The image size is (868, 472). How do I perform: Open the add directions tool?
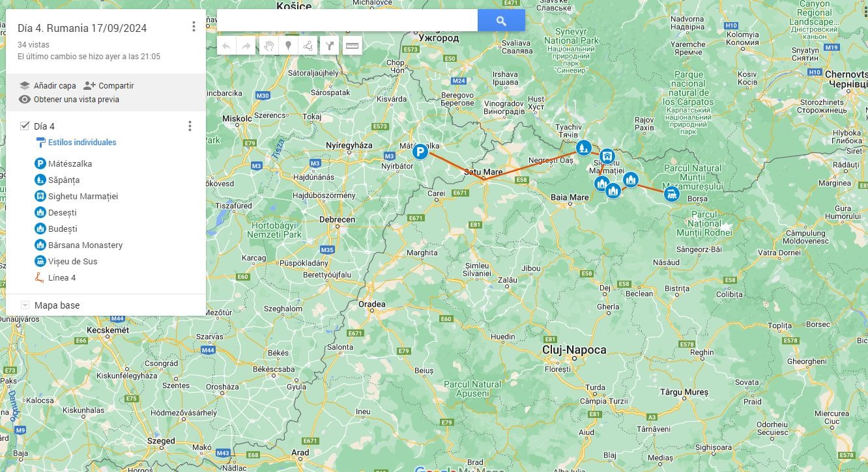pos(330,46)
